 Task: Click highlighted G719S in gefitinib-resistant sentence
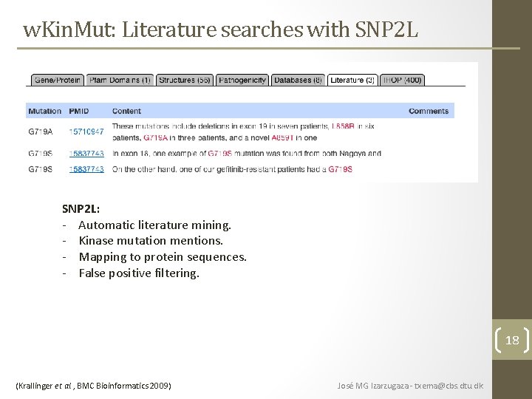341,169
